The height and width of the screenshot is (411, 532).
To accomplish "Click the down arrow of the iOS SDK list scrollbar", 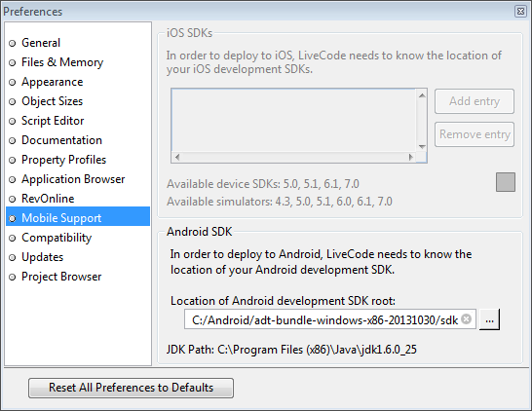I will pyautogui.click(x=422, y=146).
